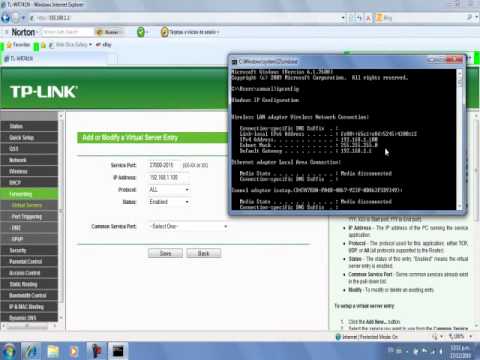Viewport: 480px width, 360px height.
Task: Select the highlighted Forwarding menu
Action: (x=29, y=194)
